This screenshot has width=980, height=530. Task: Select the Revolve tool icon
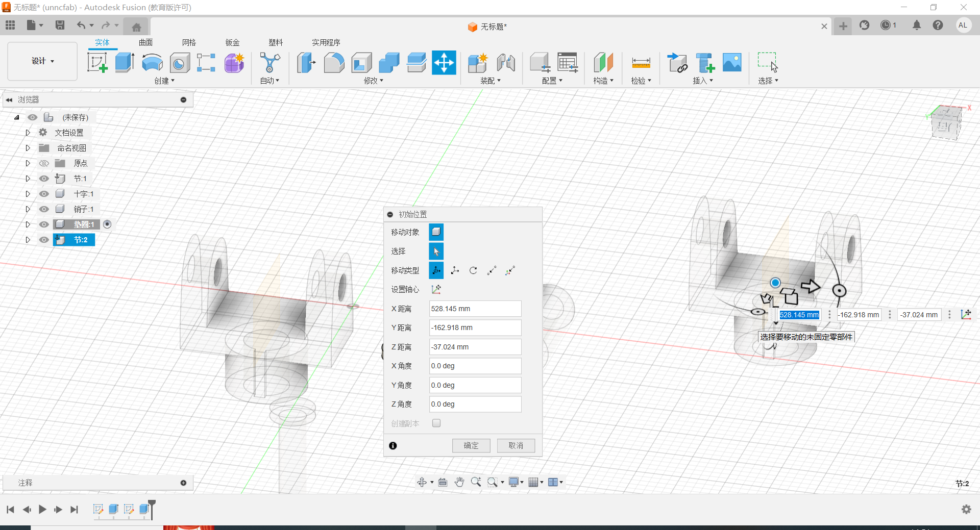[x=152, y=63]
